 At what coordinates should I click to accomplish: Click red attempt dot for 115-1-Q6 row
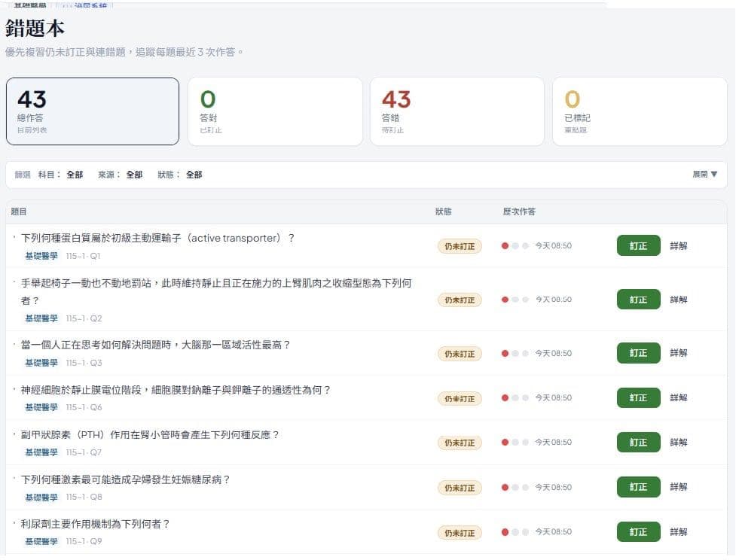click(x=505, y=397)
